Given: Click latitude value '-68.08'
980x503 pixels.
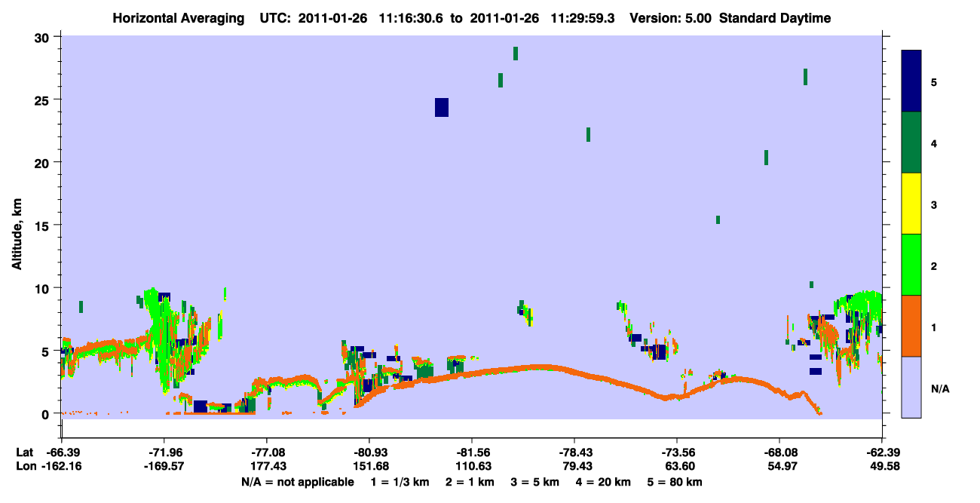Looking at the screenshot, I should 779,452.
